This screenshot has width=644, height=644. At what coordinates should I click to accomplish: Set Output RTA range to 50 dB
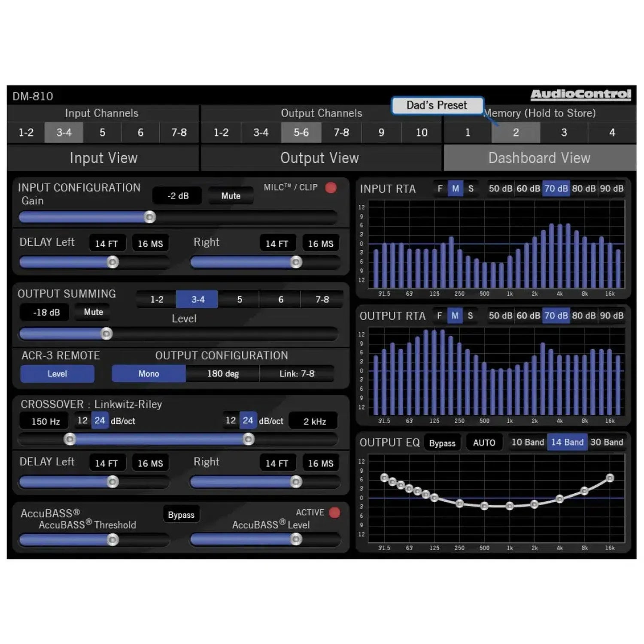[501, 316]
